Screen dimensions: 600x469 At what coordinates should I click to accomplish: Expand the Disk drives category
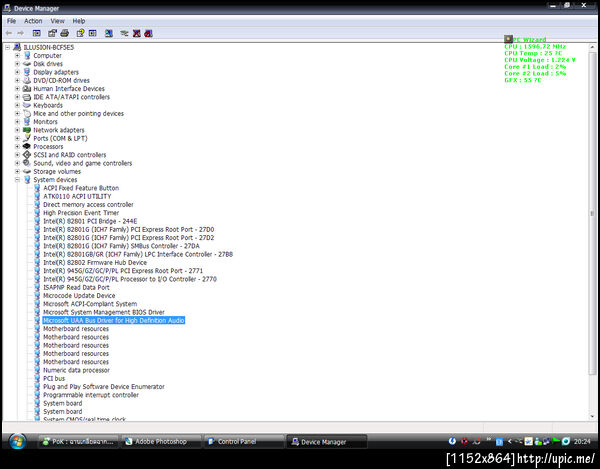point(17,64)
